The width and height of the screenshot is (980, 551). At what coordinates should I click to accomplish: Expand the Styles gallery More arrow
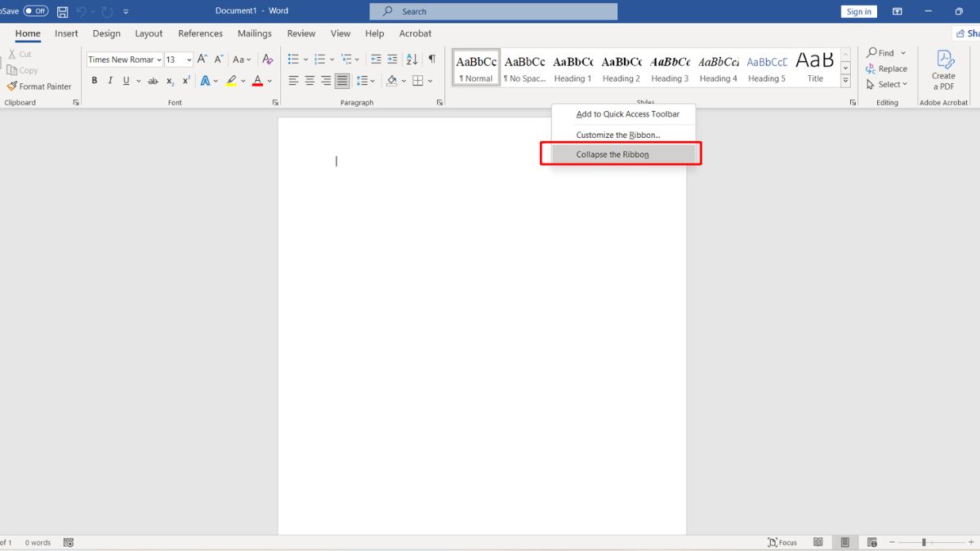coord(846,82)
